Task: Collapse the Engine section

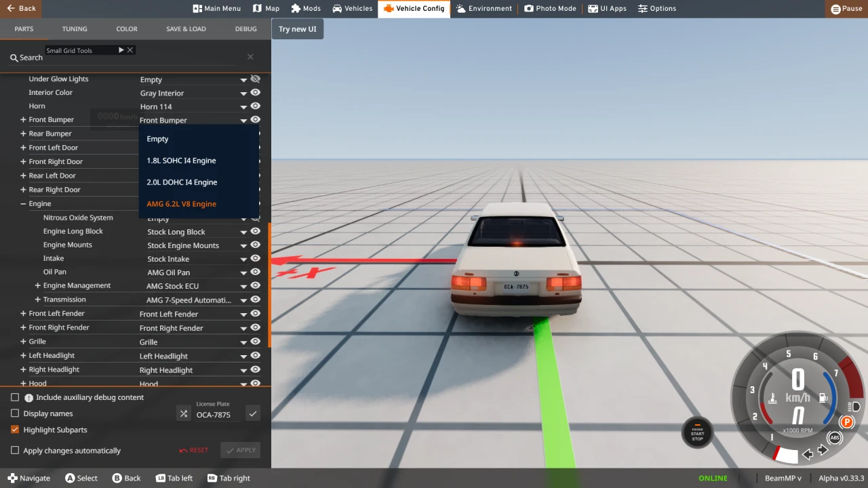Action: point(22,203)
